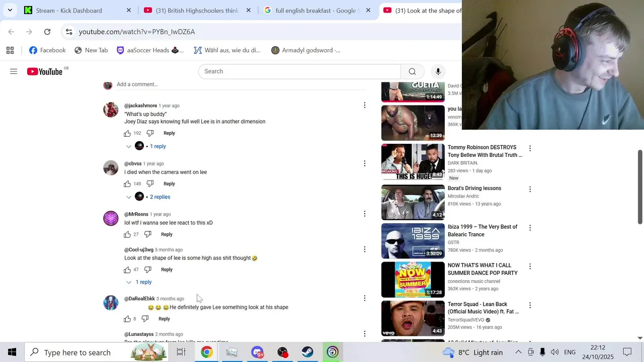The image size is (644, 362).
Task: Open the Chrome tab search dropdown
Action: point(10,10)
